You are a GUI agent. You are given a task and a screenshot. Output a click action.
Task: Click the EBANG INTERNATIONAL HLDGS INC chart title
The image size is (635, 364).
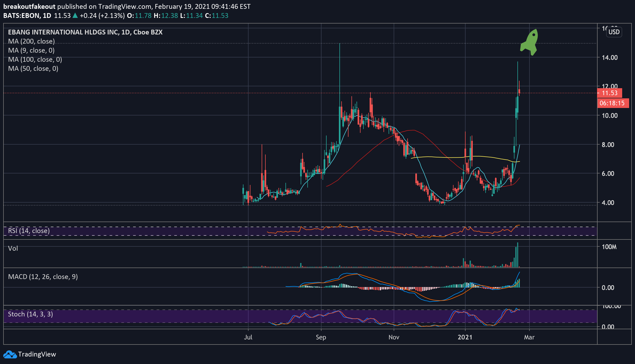85,32
